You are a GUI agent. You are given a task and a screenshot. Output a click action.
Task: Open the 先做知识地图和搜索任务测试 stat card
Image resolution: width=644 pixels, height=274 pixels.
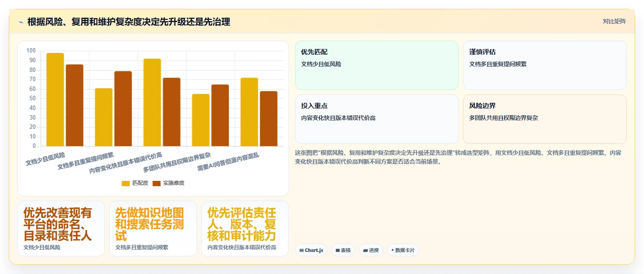[153, 229]
